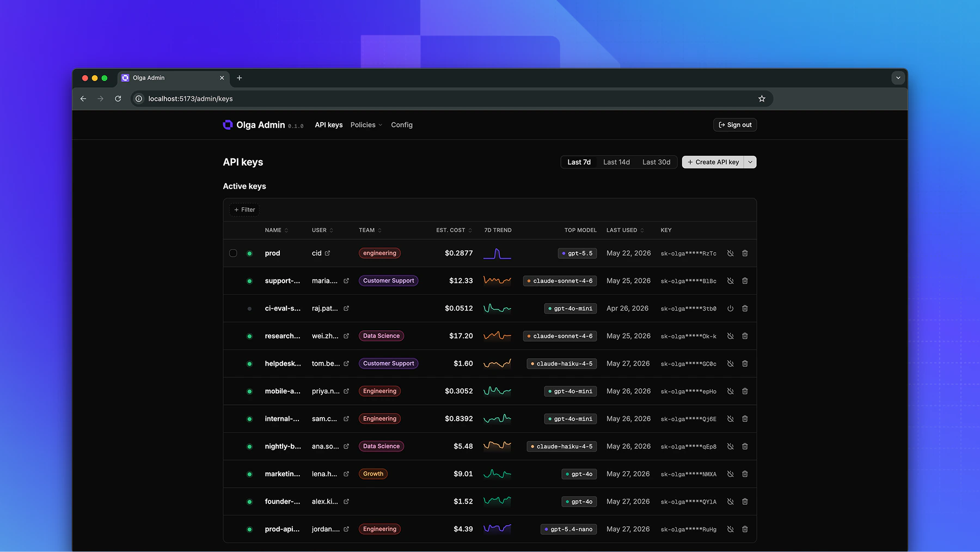This screenshot has width=980, height=552.
Task: Delete the prod-api key ending RuHg
Action: (x=745, y=529)
